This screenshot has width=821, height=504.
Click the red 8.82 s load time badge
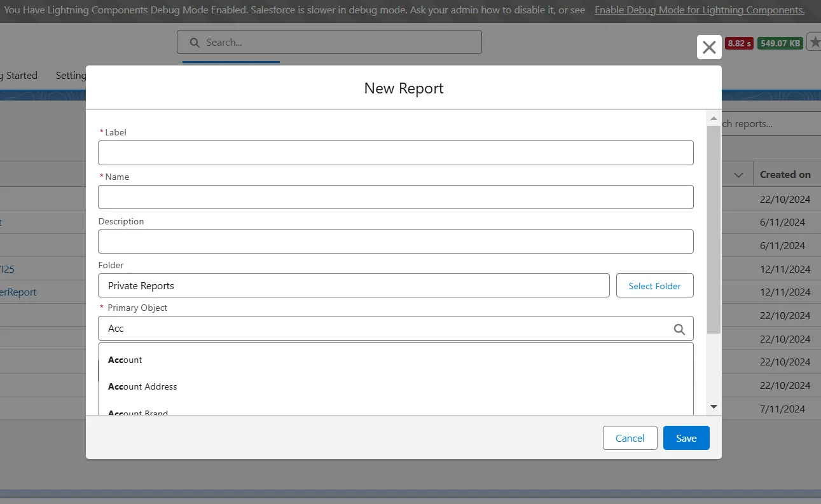coord(739,43)
